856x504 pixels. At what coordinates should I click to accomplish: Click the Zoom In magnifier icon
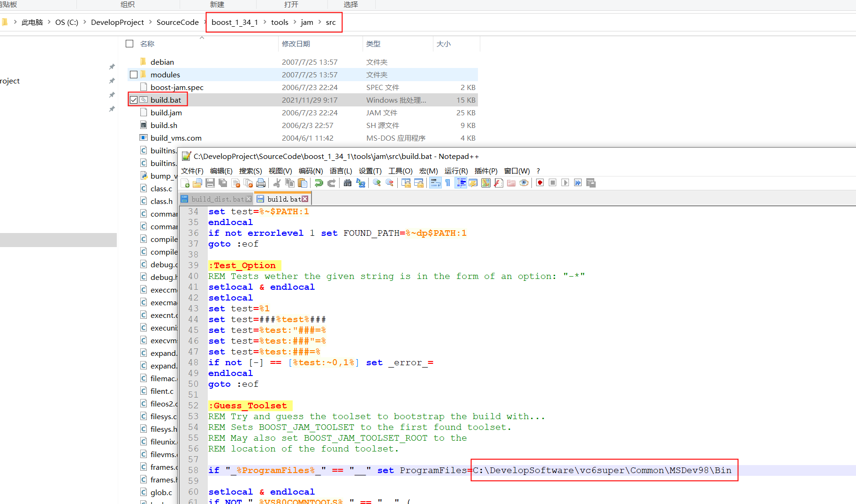point(377,183)
